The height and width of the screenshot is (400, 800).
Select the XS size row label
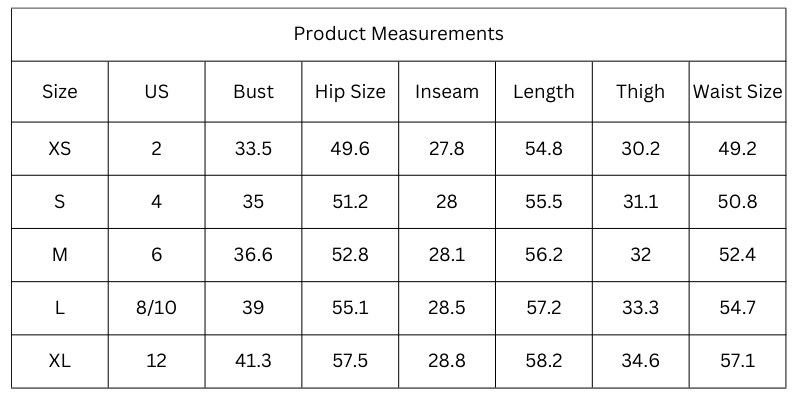point(60,149)
